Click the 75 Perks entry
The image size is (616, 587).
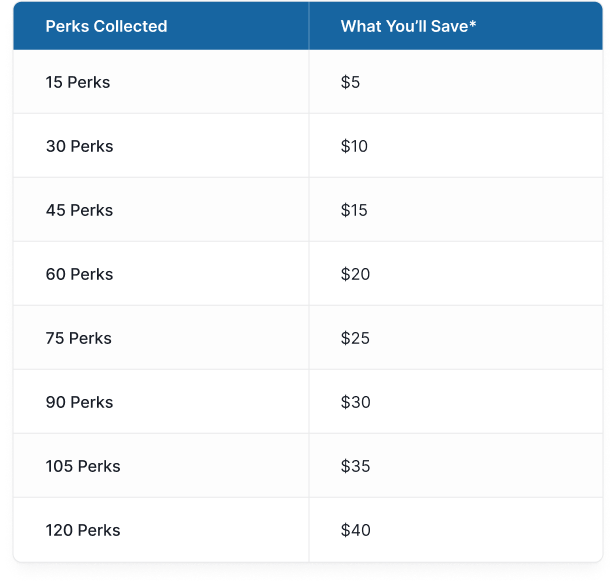(78, 338)
